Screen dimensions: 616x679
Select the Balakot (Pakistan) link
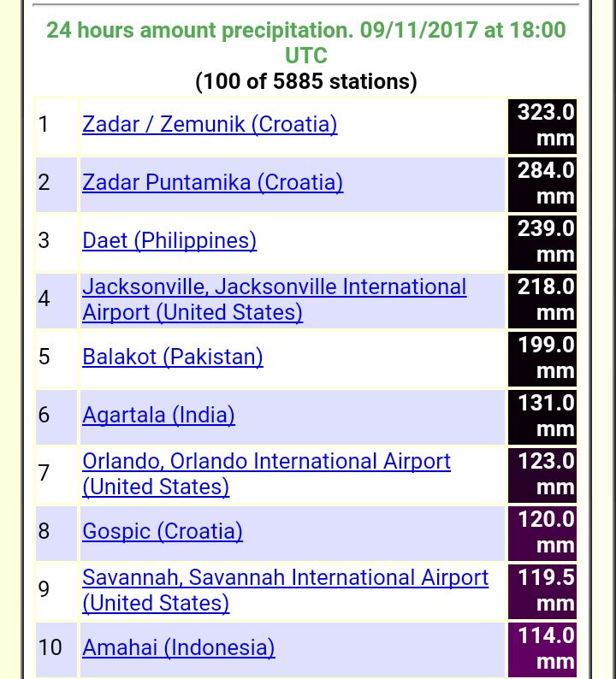(x=173, y=357)
